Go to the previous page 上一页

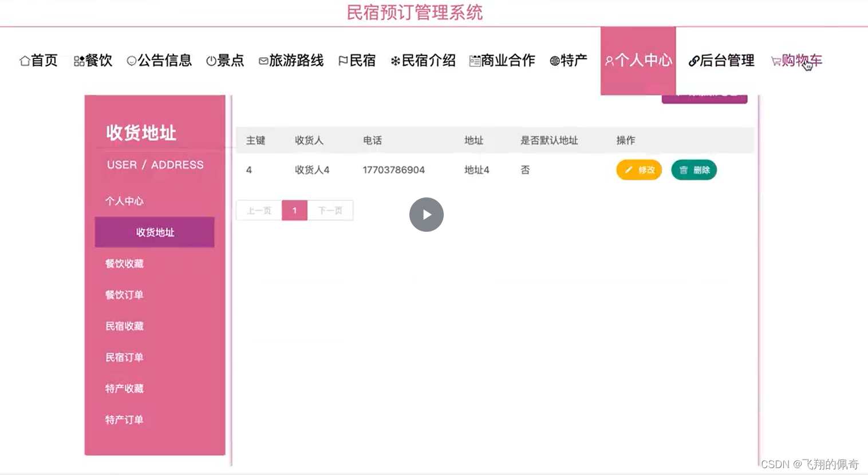pos(259,211)
